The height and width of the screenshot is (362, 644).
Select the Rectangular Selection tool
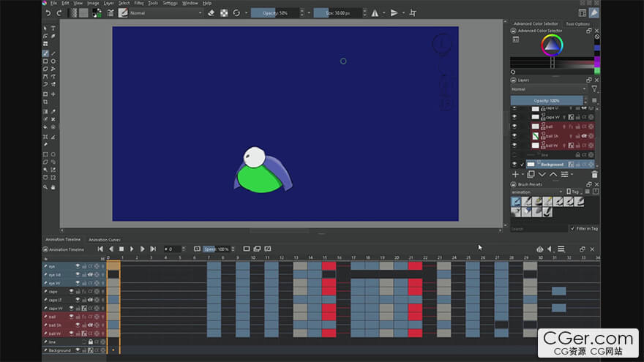pos(45,154)
